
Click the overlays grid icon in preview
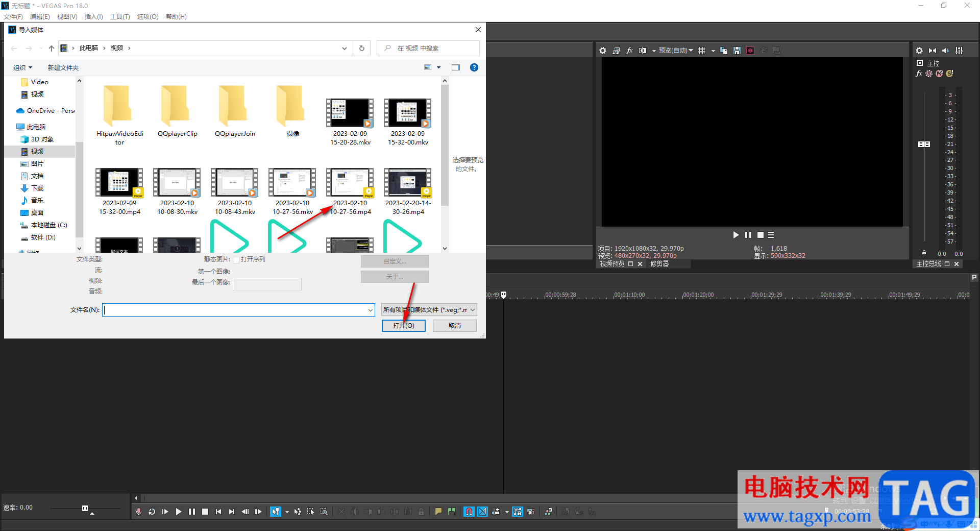point(702,51)
